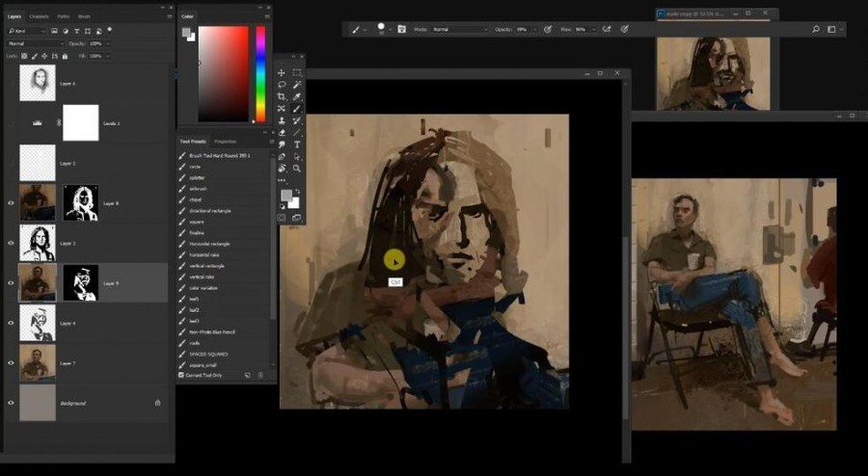Open search icon in options bar
The width and height of the screenshot is (868, 476).
pos(815,29)
